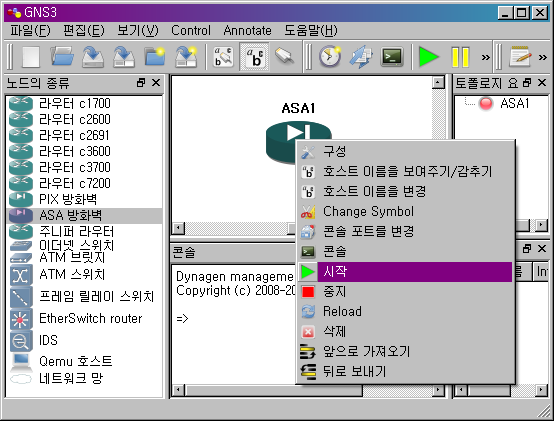Click 시작 to start ASA1
The height and width of the screenshot is (421, 554).
pyautogui.click(x=405, y=272)
